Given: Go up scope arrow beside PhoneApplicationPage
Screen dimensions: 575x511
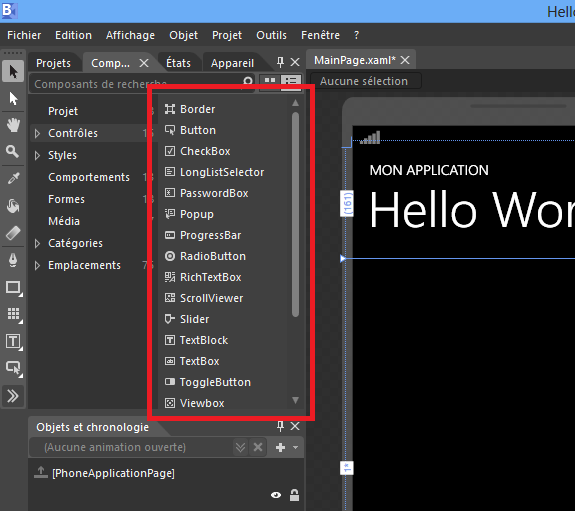Looking at the screenshot, I should (41, 472).
